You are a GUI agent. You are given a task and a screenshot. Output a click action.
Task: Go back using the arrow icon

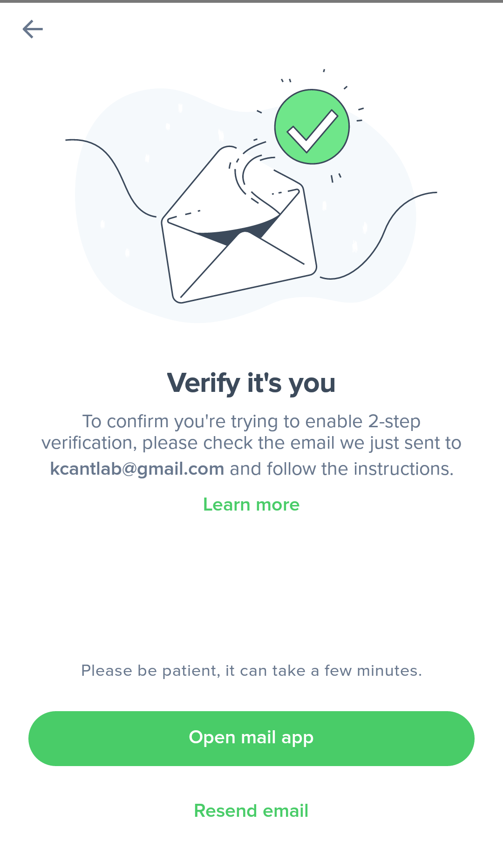pos(33,29)
